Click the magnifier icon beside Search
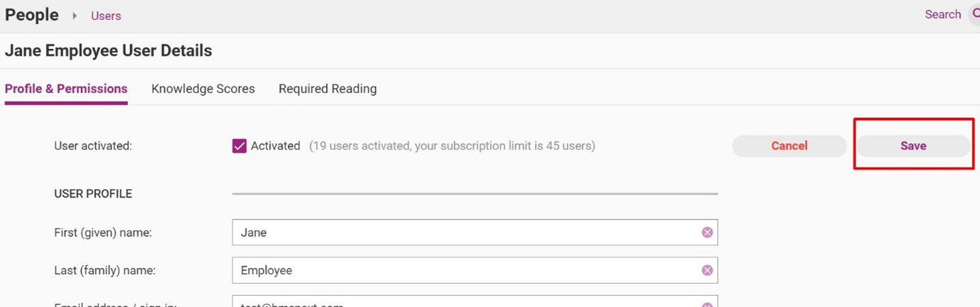 click(x=975, y=14)
